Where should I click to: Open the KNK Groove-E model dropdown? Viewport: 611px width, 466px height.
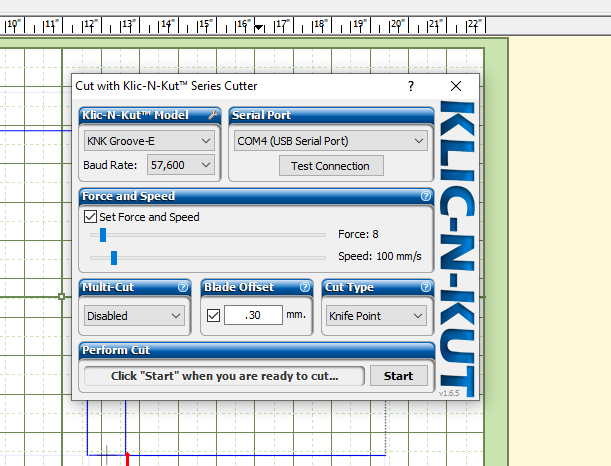coord(149,141)
